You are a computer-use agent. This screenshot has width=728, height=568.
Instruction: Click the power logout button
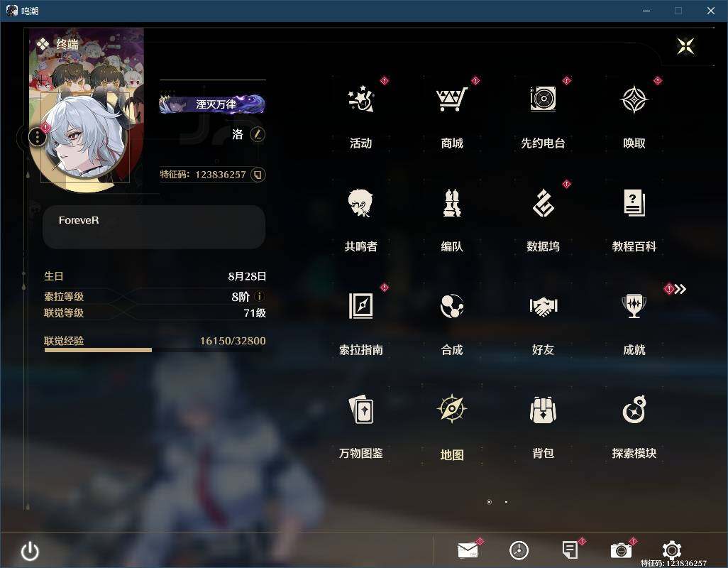point(31,551)
